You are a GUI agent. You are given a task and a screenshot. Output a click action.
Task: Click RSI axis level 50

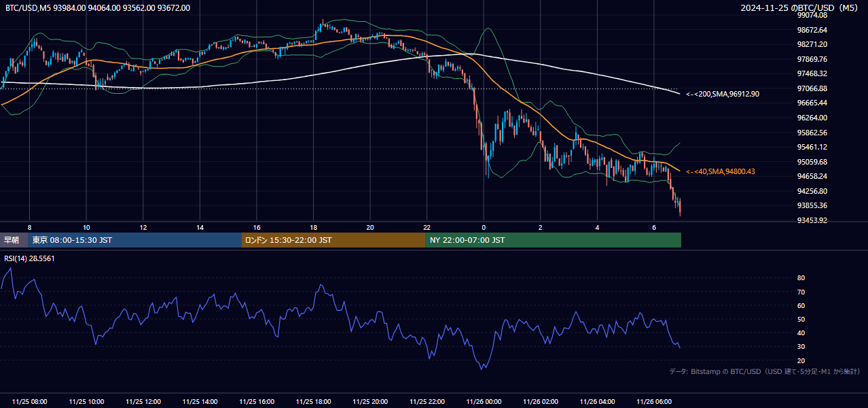801,319
